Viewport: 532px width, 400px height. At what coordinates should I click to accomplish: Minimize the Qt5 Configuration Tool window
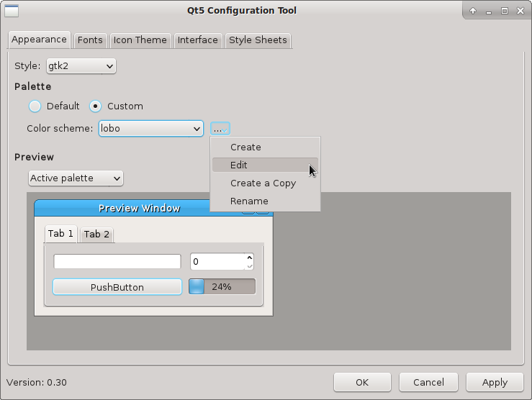[489, 12]
